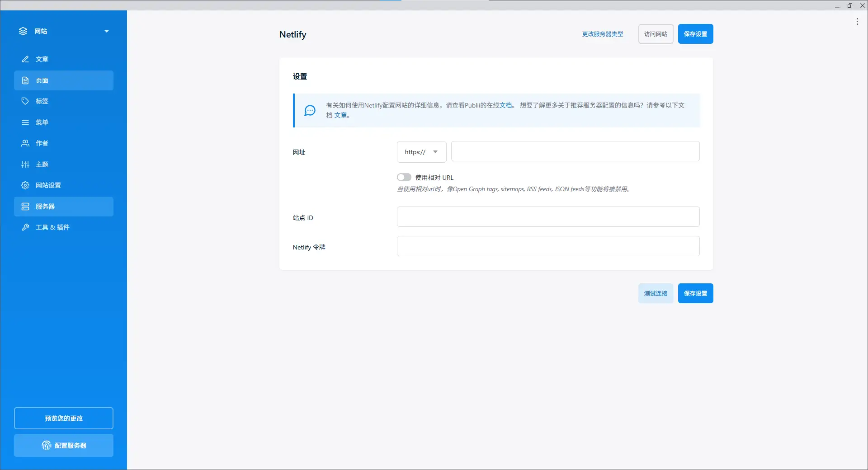Open the 页面 (Pages) section
Screen dimensions: 868x470
pos(42,80)
